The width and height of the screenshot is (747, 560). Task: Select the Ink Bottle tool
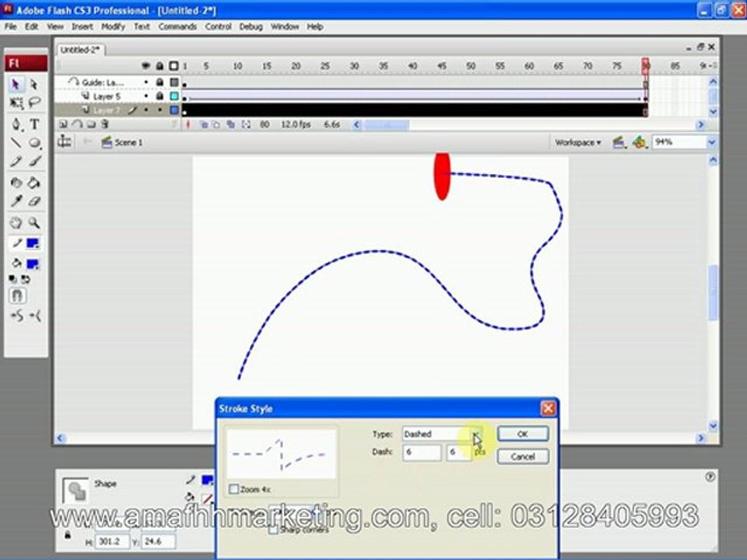click(16, 182)
